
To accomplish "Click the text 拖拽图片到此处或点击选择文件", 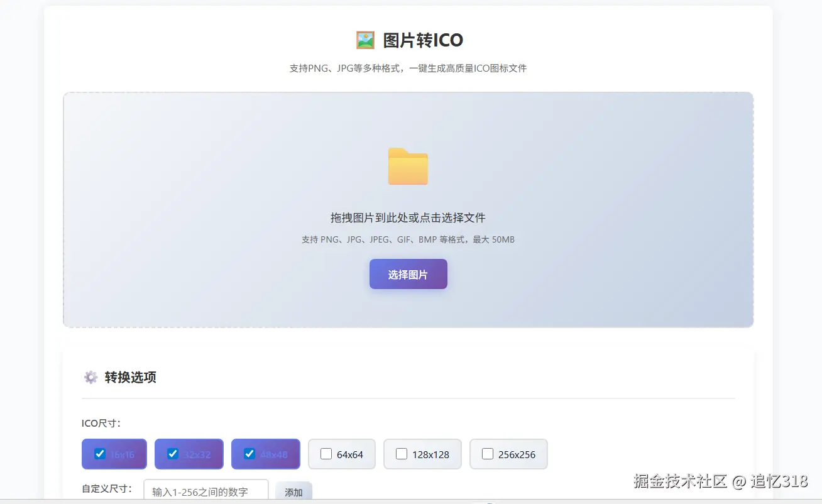I will click(408, 217).
